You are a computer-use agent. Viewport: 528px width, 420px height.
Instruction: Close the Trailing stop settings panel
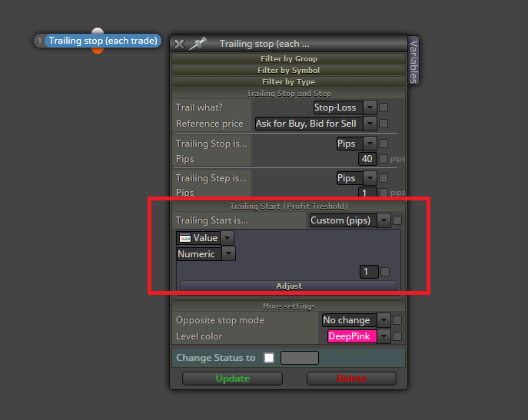coord(179,44)
